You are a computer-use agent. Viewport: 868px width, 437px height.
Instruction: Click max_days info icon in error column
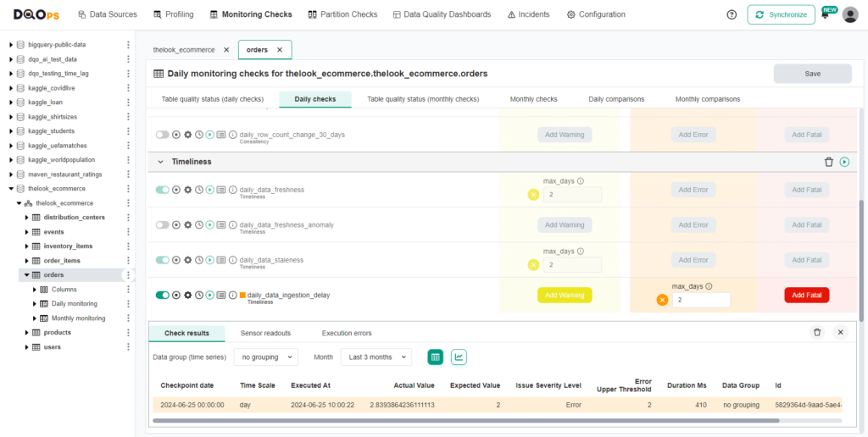[x=709, y=286]
